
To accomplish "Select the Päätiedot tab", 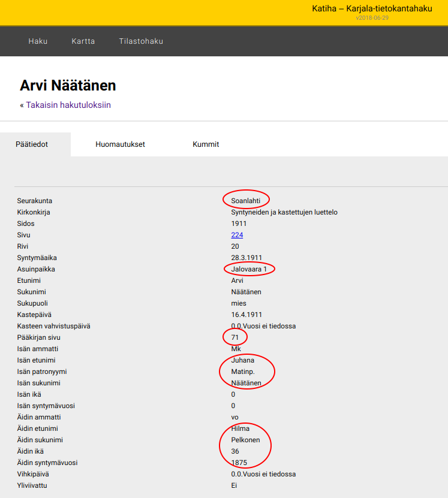I will [x=32, y=144].
